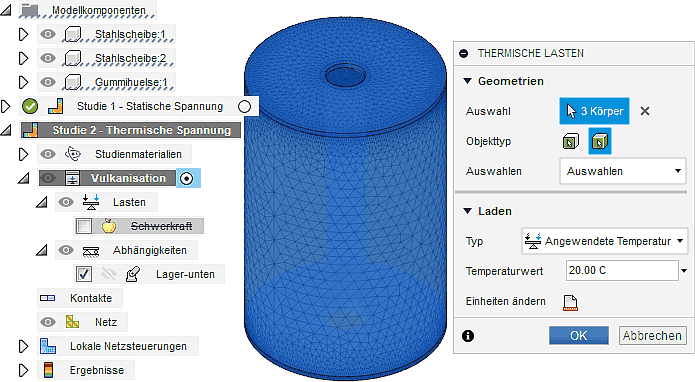
Task: Select the faces object type icon
Action: point(571,141)
